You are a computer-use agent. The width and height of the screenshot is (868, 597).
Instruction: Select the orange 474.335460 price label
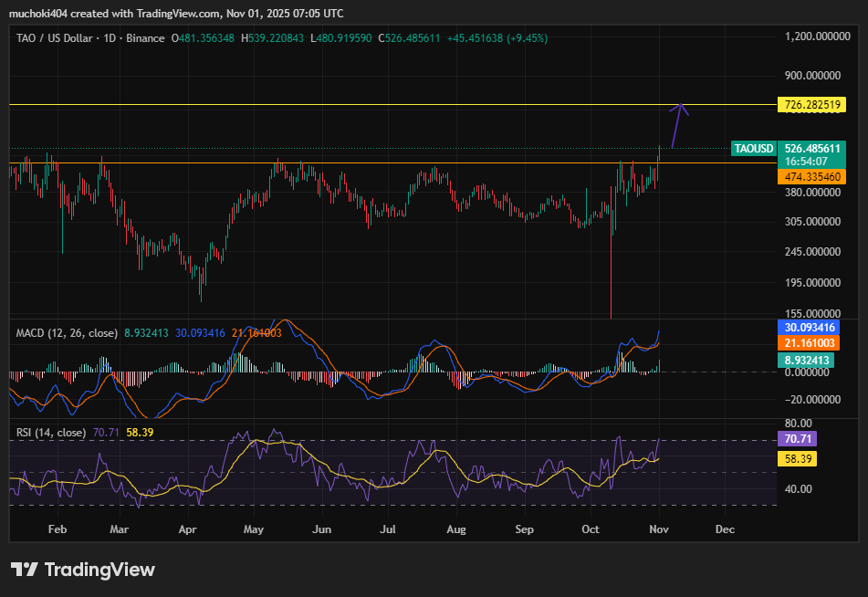pos(811,176)
